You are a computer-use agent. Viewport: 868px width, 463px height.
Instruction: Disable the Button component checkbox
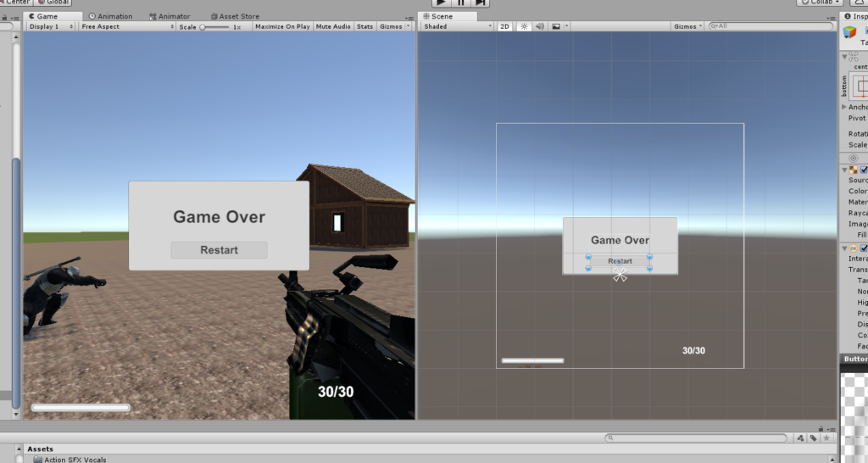pyautogui.click(x=864, y=248)
